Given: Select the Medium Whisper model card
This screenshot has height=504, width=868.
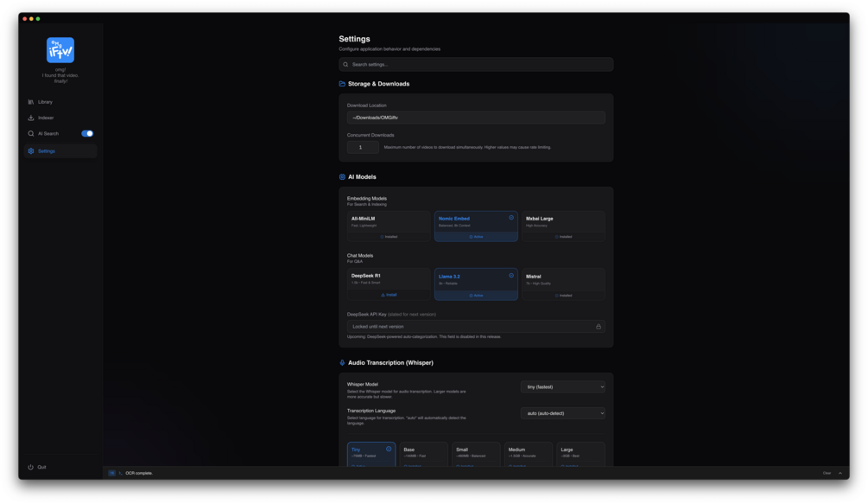Looking at the screenshot, I should coord(528,454).
